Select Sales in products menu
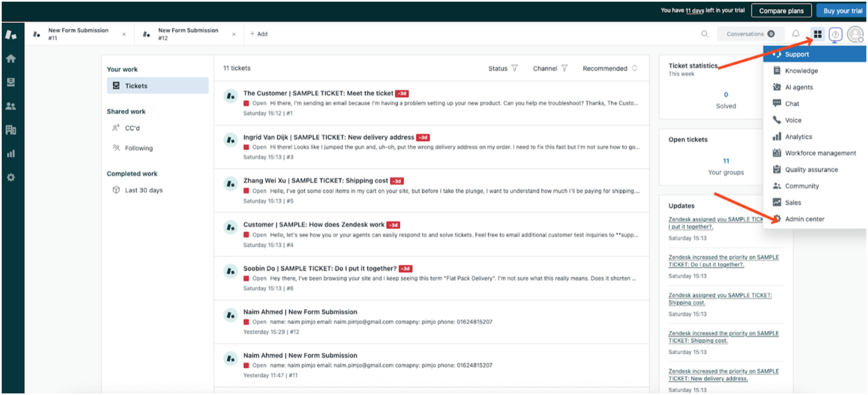Viewport: 868px width, 395px height. point(815,202)
